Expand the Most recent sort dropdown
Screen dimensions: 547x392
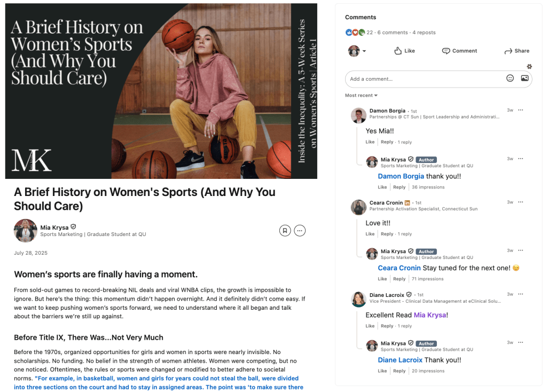(361, 96)
